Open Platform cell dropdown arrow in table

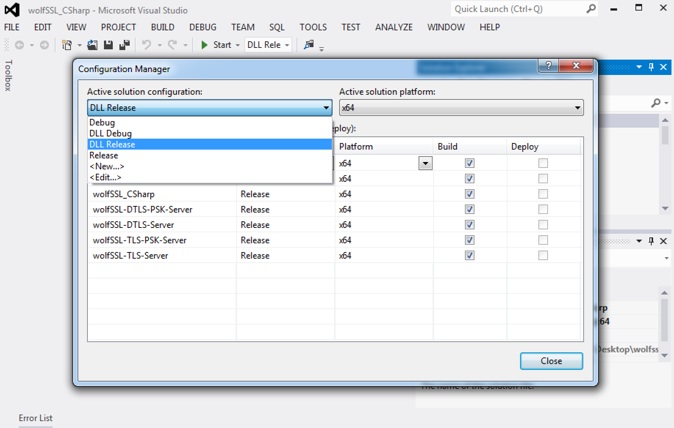(425, 163)
